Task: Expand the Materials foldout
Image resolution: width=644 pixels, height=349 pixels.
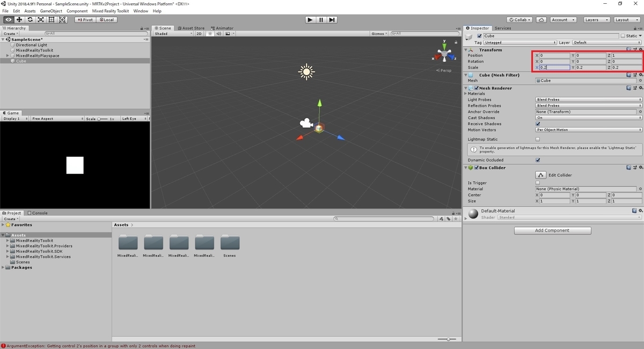Action: pos(466,93)
